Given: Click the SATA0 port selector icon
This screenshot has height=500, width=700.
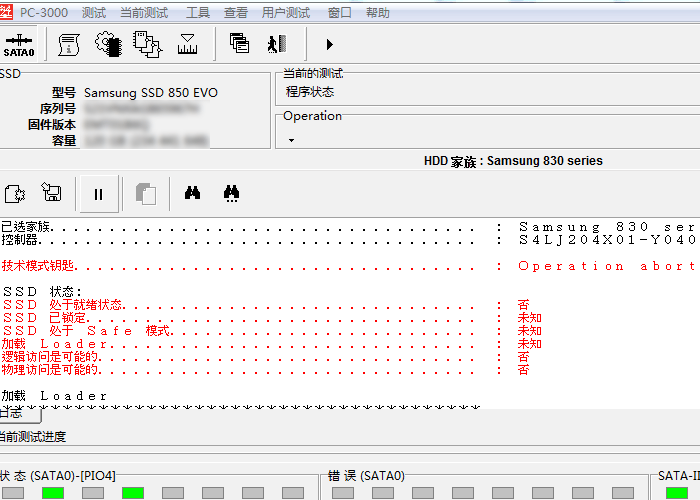Looking at the screenshot, I should pyautogui.click(x=19, y=45).
